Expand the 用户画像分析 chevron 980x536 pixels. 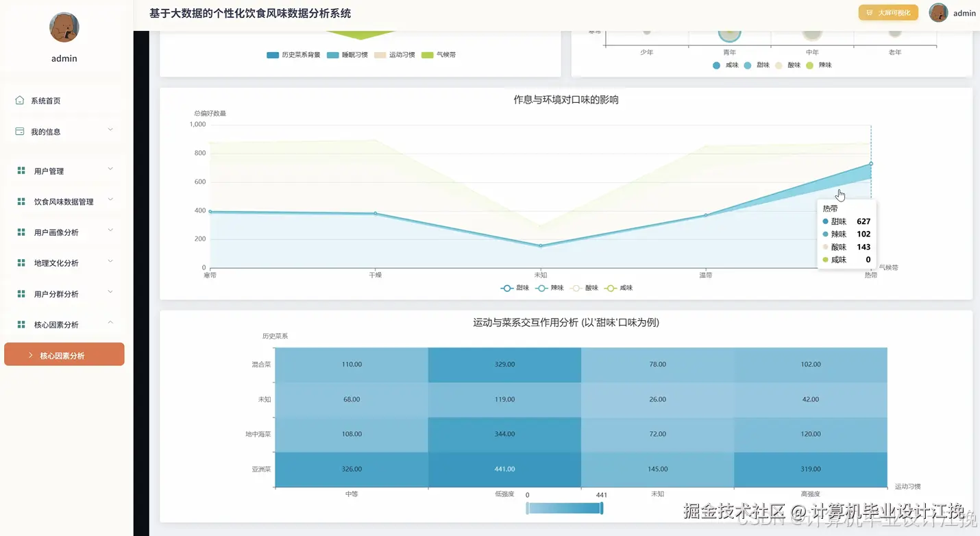coord(110,230)
